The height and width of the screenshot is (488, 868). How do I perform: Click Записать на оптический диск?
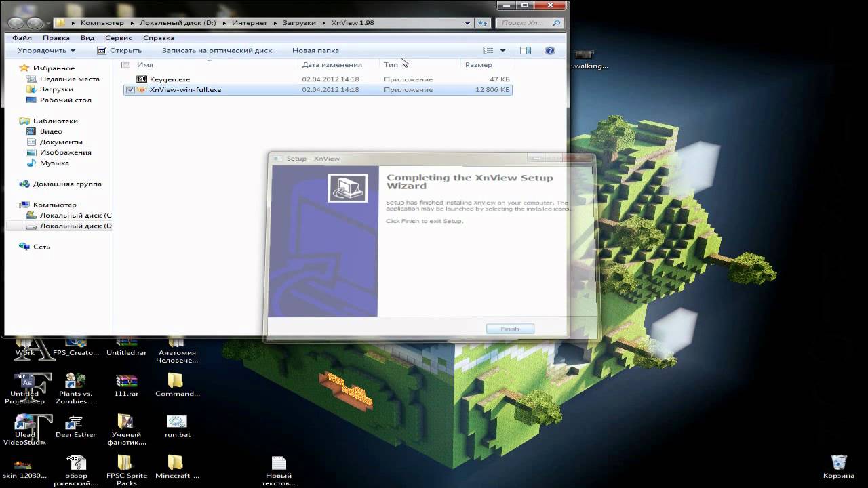pyautogui.click(x=217, y=50)
